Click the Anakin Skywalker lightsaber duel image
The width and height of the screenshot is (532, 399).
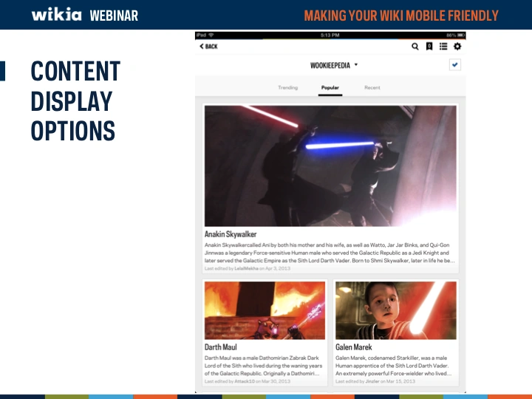point(330,166)
